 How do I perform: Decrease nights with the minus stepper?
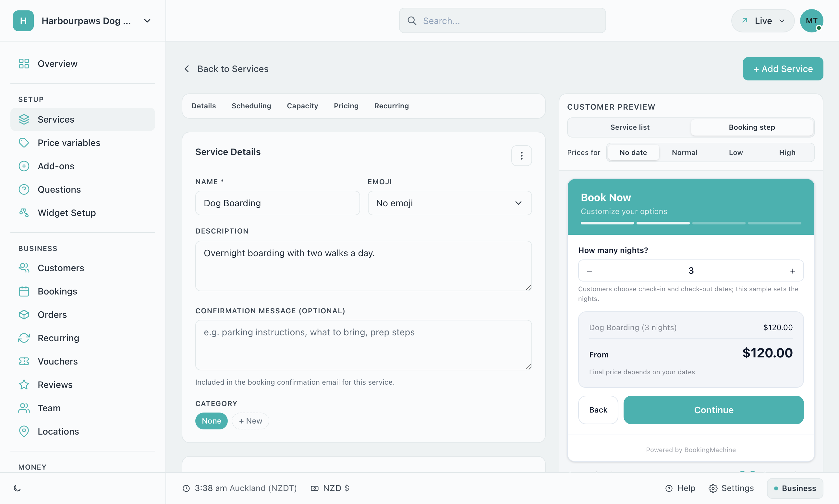pyautogui.click(x=589, y=271)
